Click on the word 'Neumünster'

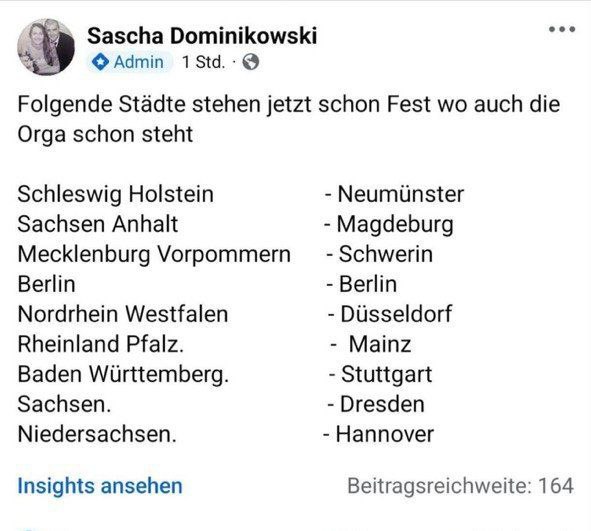coord(401,194)
